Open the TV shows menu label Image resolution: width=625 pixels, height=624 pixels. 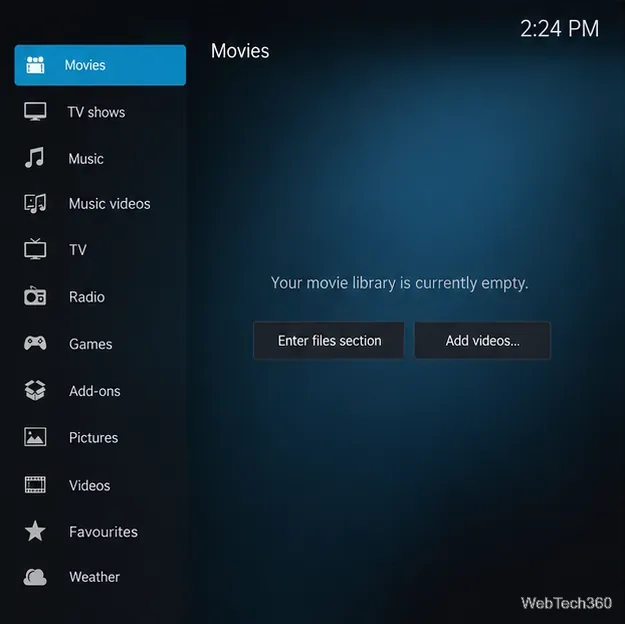96,112
